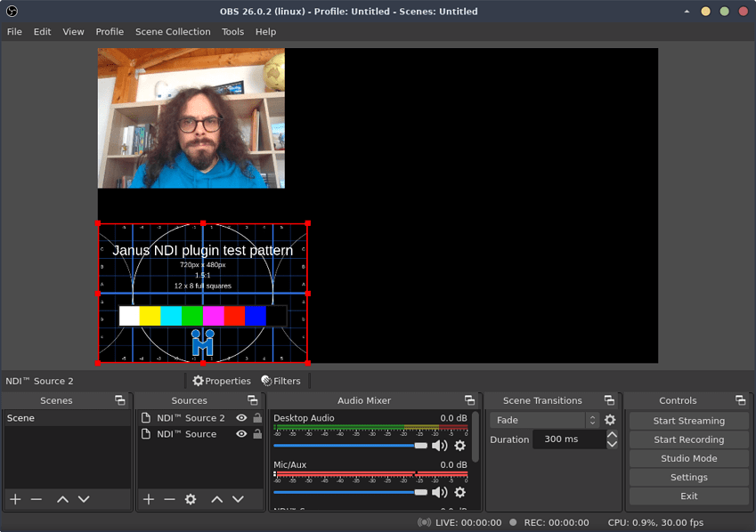Select Scene in the Scenes list

click(x=67, y=418)
